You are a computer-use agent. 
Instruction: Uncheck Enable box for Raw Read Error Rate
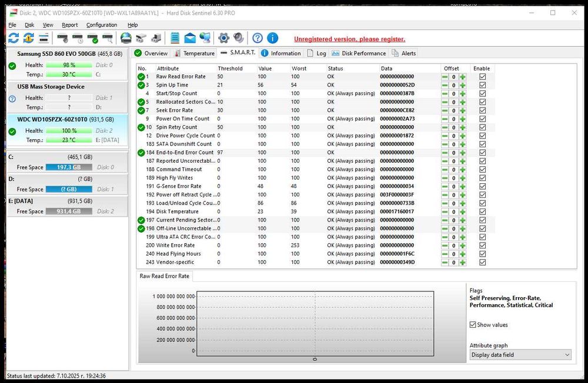[x=483, y=76]
